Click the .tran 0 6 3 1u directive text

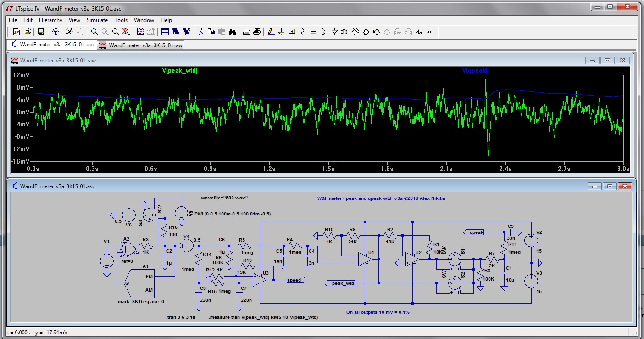[x=181, y=317]
